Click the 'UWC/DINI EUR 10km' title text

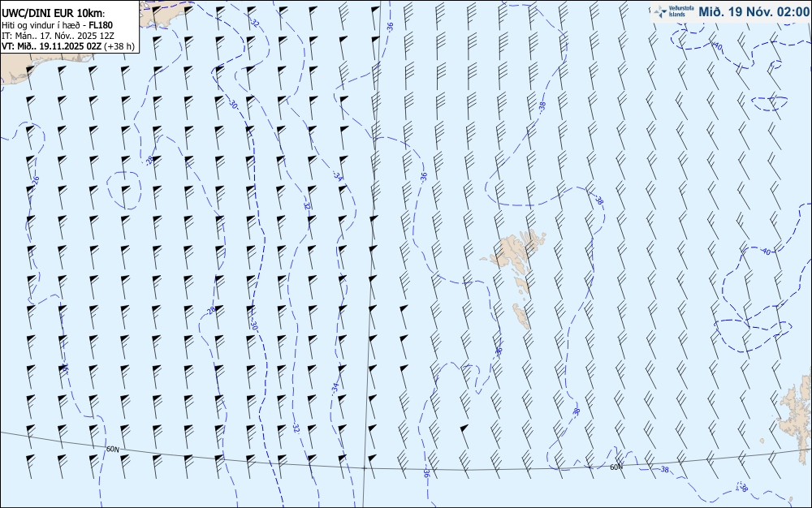pos(54,14)
